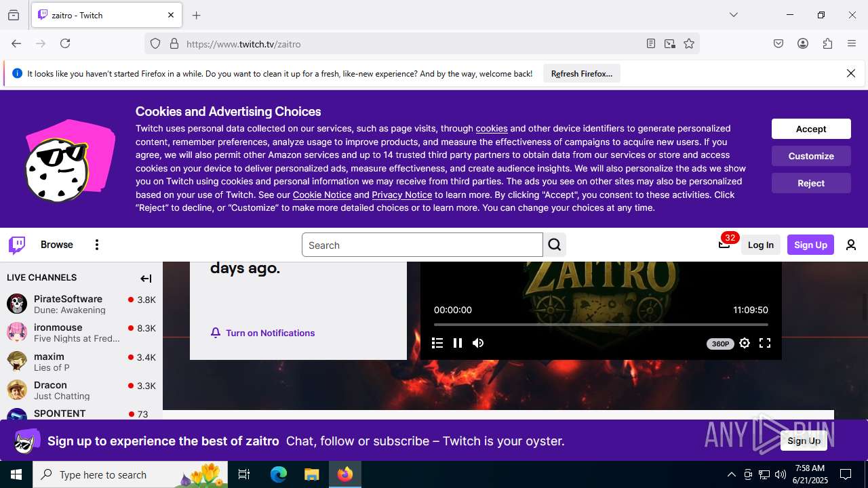Click the Refresh Firefox button

582,73
